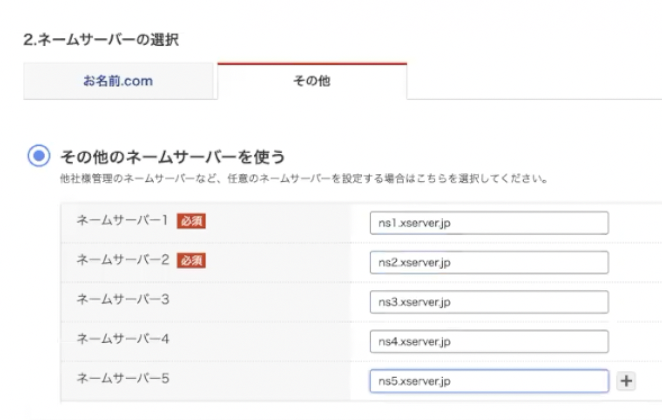Focus the ネームサーバー5 input field
The width and height of the screenshot is (662, 420).
click(x=489, y=381)
